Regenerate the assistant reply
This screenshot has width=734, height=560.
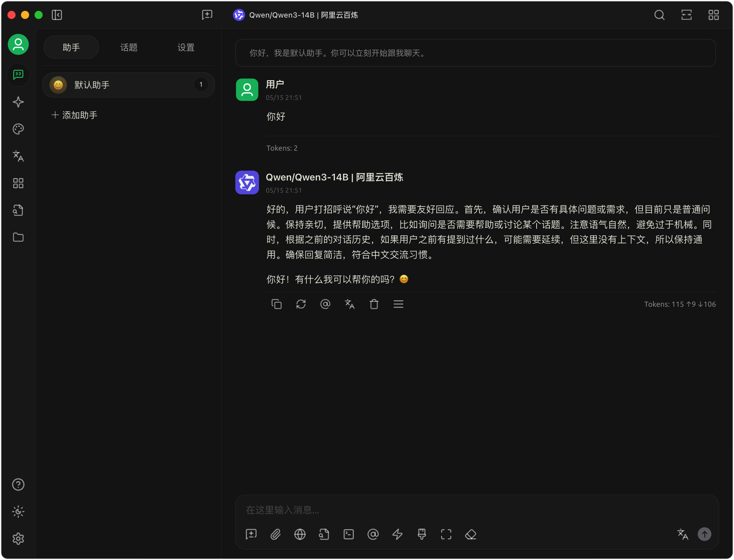[301, 304]
